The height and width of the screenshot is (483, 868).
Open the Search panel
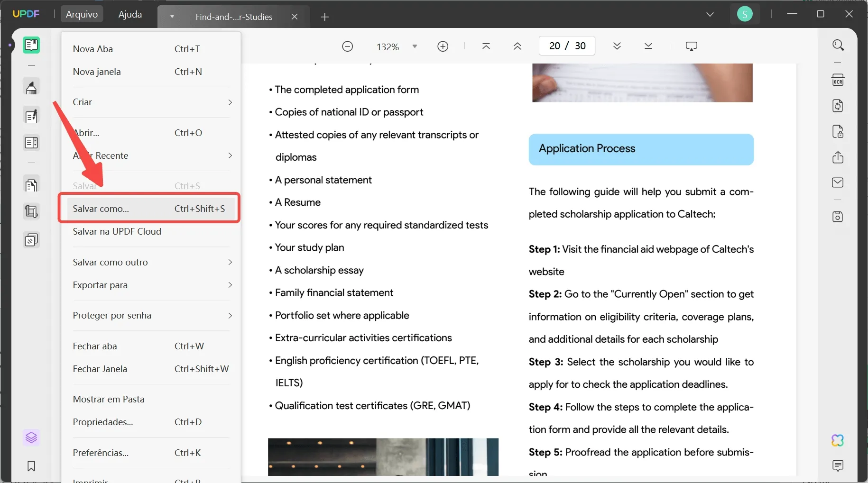click(x=838, y=45)
